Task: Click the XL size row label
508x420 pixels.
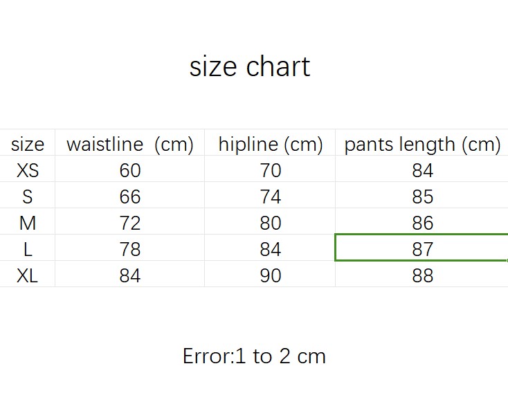Action: click(x=28, y=275)
